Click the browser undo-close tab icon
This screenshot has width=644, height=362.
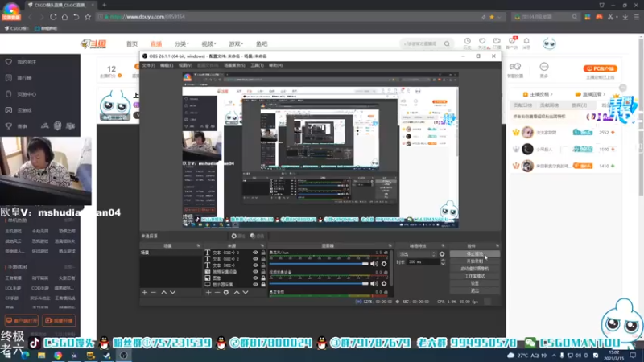(76, 17)
